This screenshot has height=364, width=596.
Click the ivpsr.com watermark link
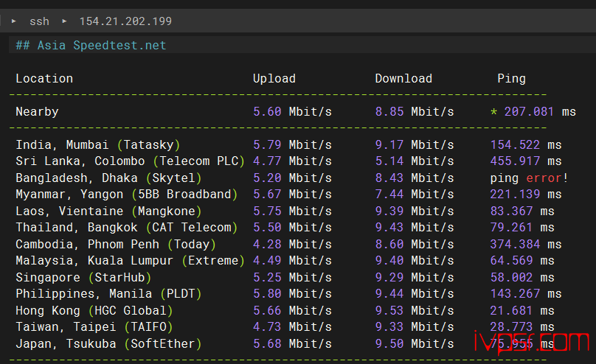point(530,342)
